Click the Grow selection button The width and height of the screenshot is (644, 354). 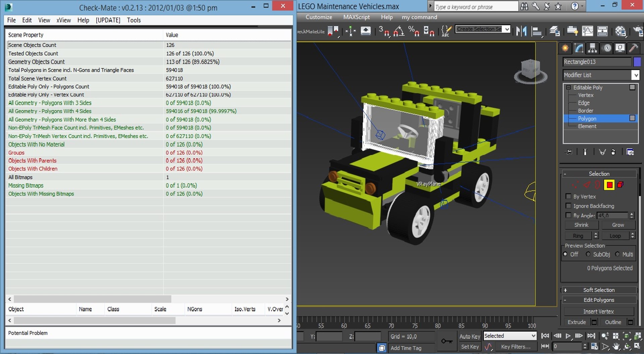click(x=618, y=225)
